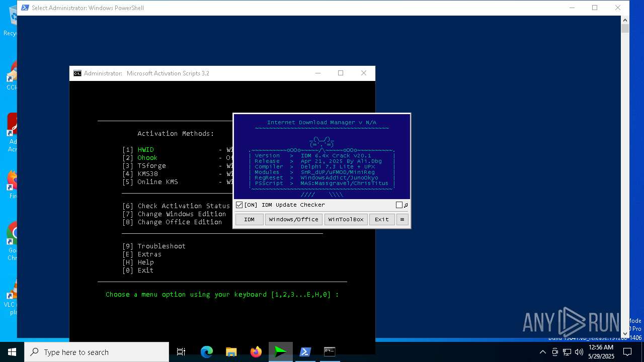The height and width of the screenshot is (362, 644).
Task: Switch to PowerShell taskbar icon
Action: pyautogui.click(x=305, y=352)
